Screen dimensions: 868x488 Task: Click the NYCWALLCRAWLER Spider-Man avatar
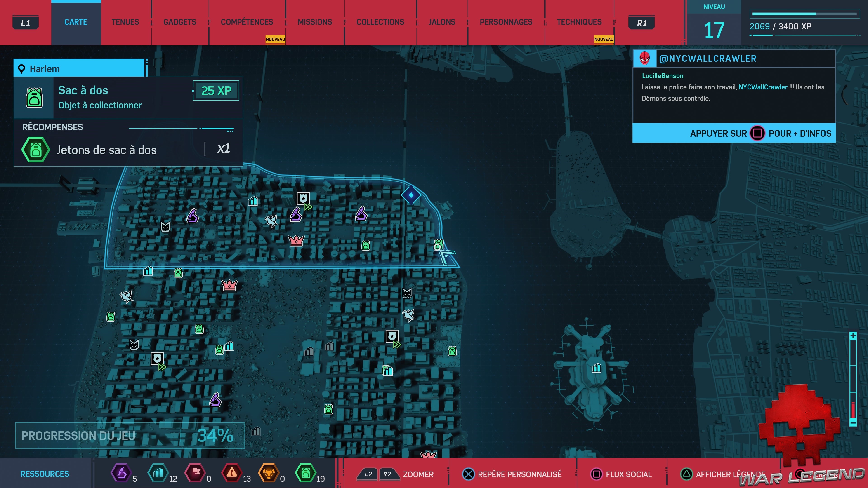pyautogui.click(x=645, y=59)
